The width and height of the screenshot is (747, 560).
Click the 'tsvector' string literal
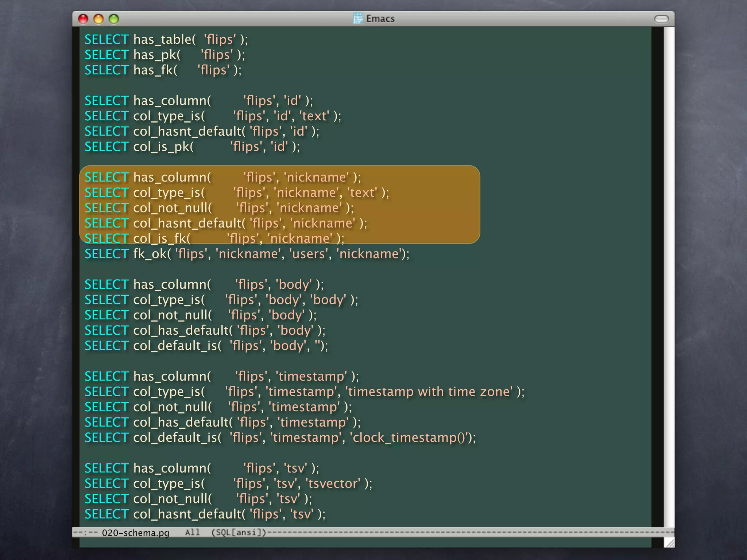(x=333, y=483)
